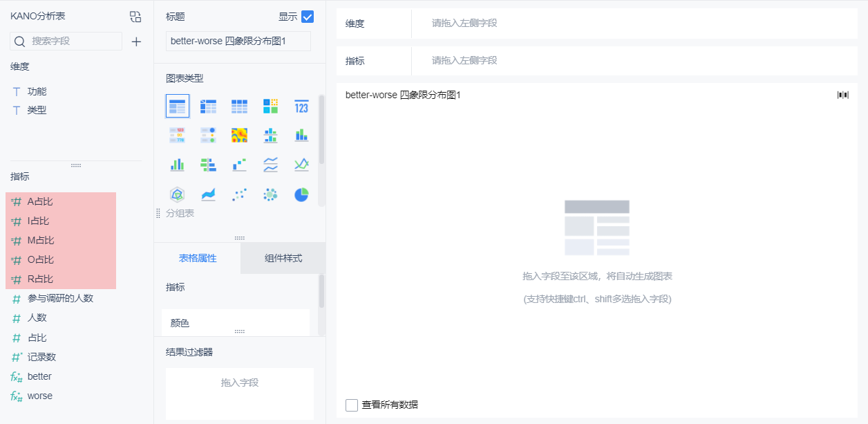This screenshot has height=424, width=868.
Task: Click the switch dataset icon beside KANO分析表
Action: click(x=135, y=17)
